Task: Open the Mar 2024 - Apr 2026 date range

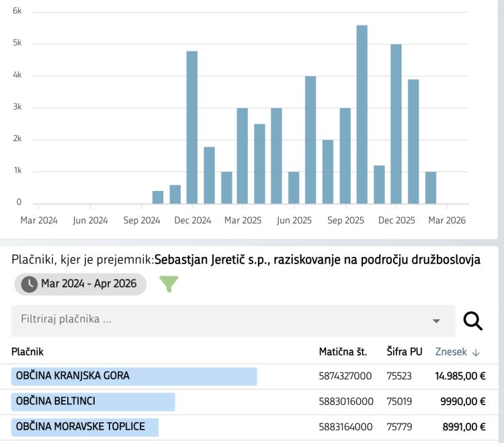Action: [x=89, y=284]
